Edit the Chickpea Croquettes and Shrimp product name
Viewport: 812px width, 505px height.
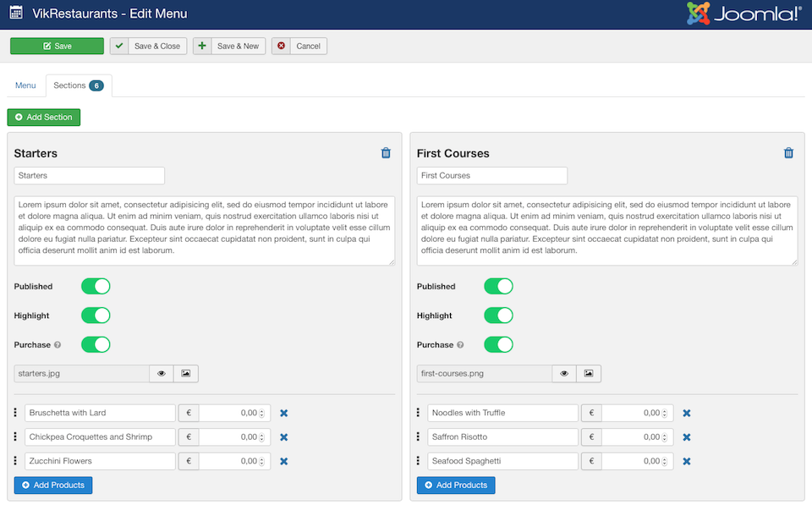click(100, 437)
